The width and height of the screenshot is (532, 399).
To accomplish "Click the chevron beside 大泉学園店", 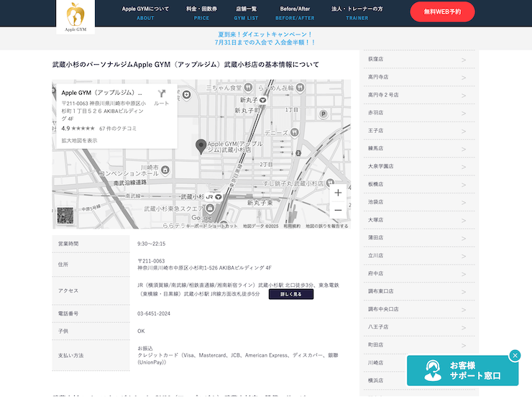I will 464,167.
